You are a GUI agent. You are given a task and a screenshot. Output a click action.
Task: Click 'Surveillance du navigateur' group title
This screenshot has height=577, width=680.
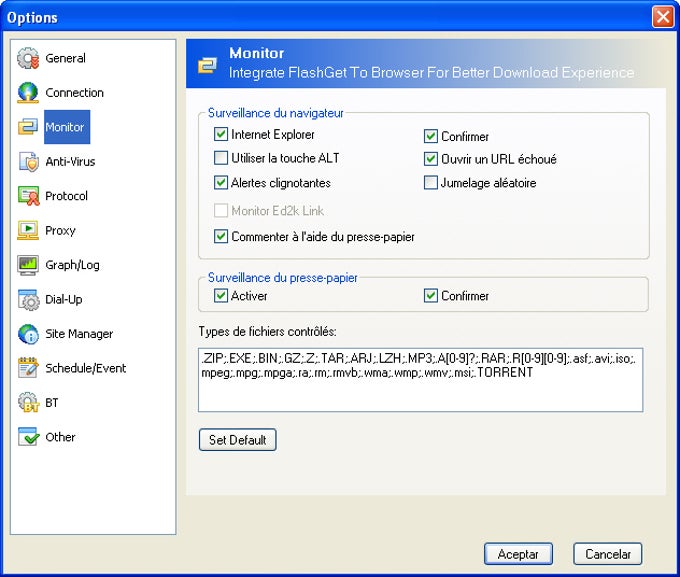pyautogui.click(x=275, y=113)
